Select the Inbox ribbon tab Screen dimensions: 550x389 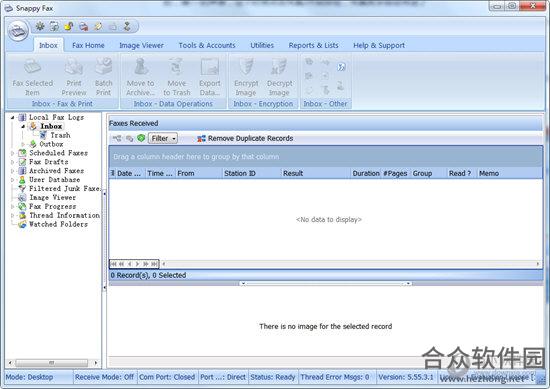(x=48, y=45)
